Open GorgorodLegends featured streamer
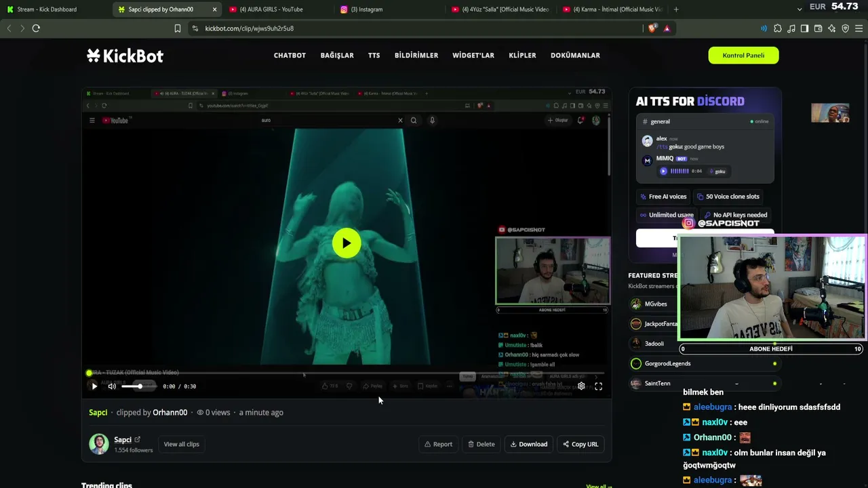 coord(704,364)
